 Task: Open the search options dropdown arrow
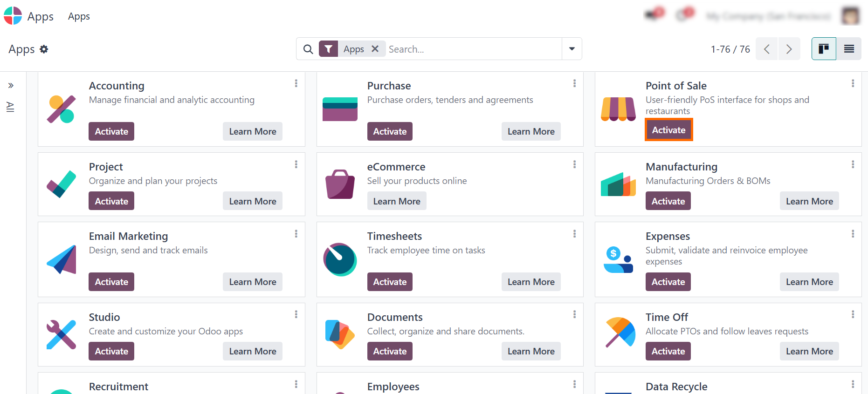tap(572, 49)
